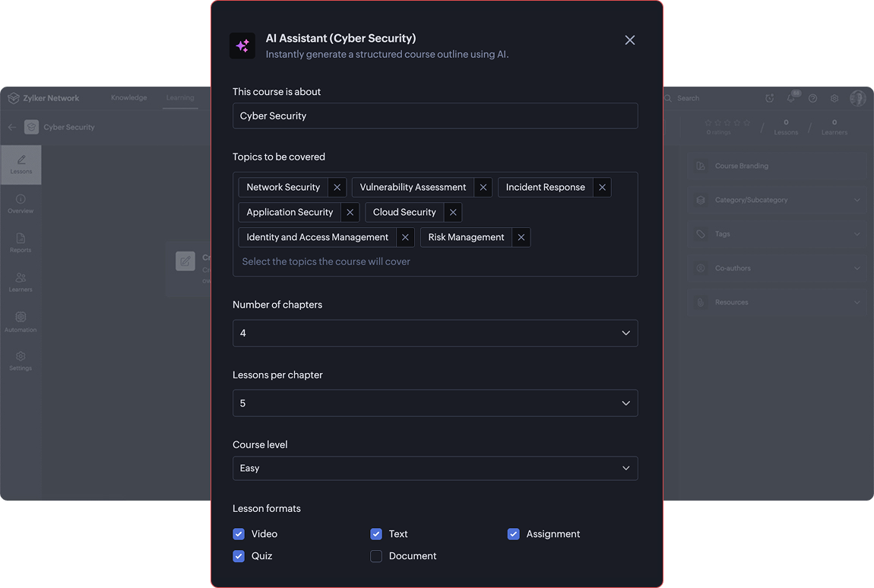Open the Overview panel from sidebar
Image resolution: width=874 pixels, height=588 pixels.
(21, 204)
